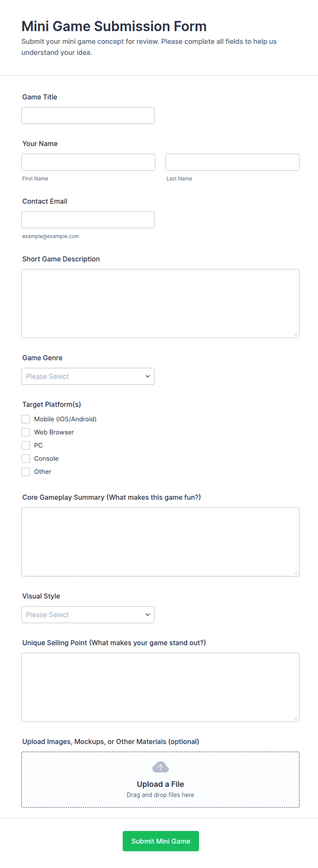Tick the Web Browser checkbox
This screenshot has width=318, height=868.
(x=26, y=432)
